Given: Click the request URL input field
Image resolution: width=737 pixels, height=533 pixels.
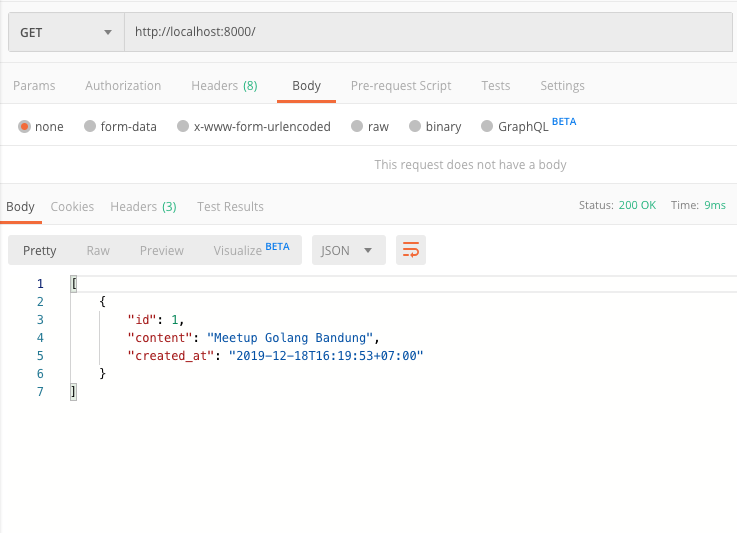Looking at the screenshot, I should pyautogui.click(x=428, y=32).
